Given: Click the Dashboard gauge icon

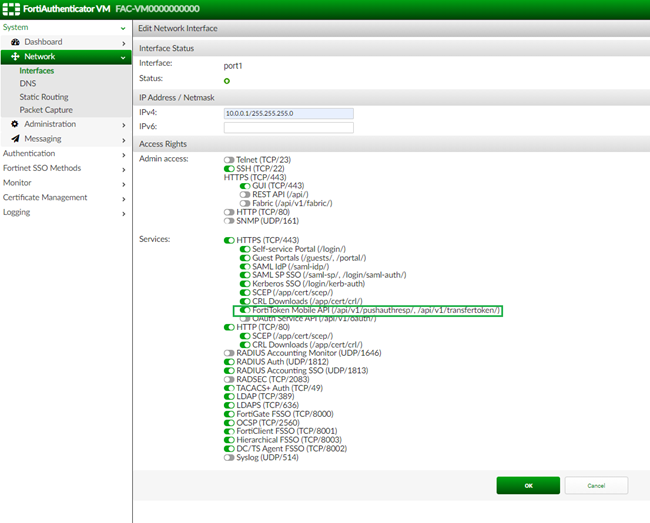Looking at the screenshot, I should coord(16,42).
